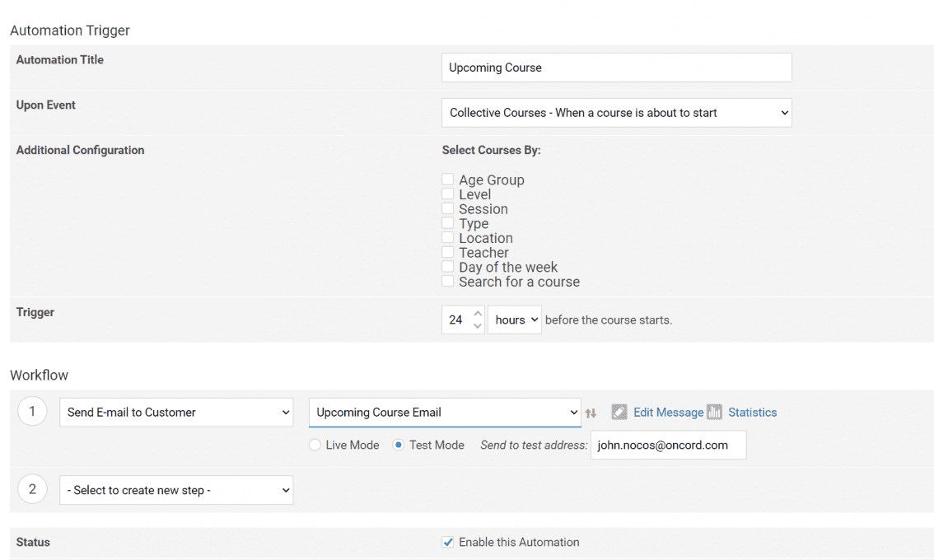Click the Edit Message pencil icon

pos(619,413)
